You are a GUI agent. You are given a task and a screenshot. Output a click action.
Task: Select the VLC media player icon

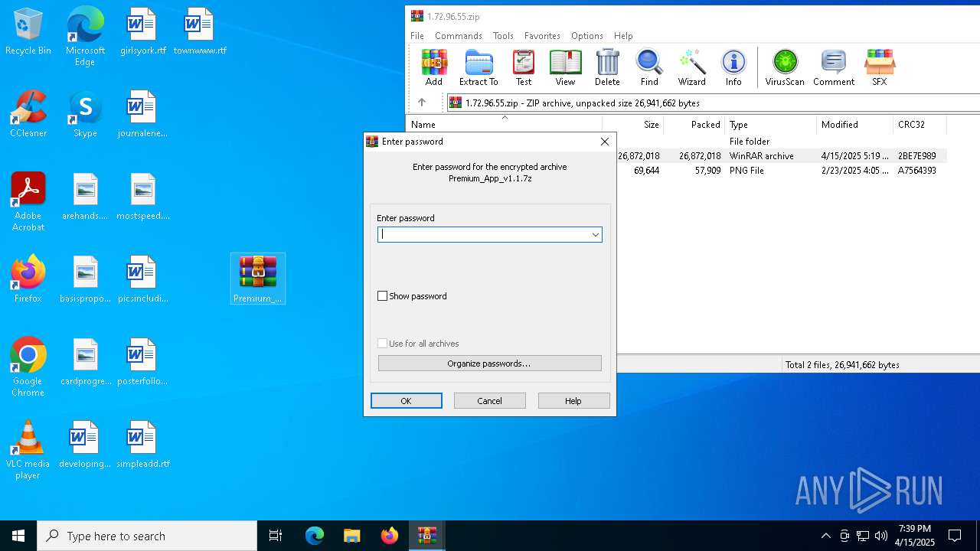28,450
